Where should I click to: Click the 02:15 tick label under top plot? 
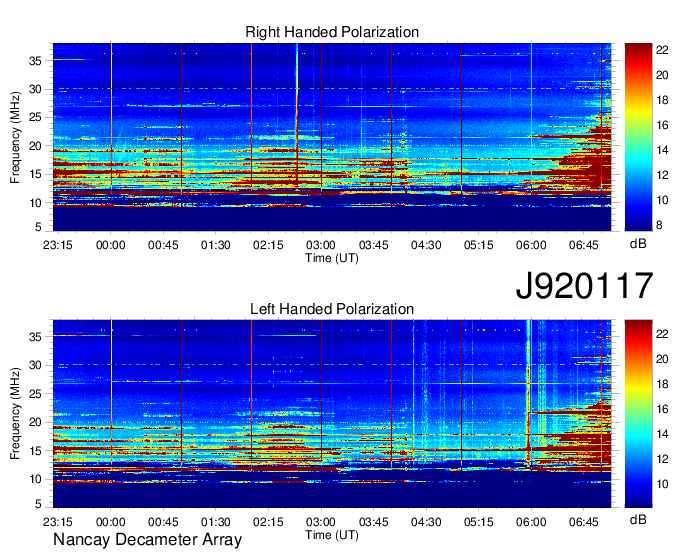point(268,245)
